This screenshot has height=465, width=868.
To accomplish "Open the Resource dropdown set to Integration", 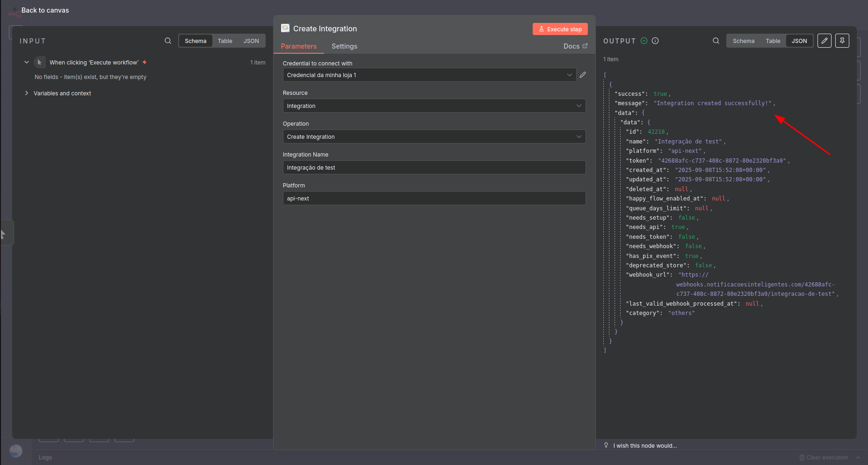I will [434, 106].
